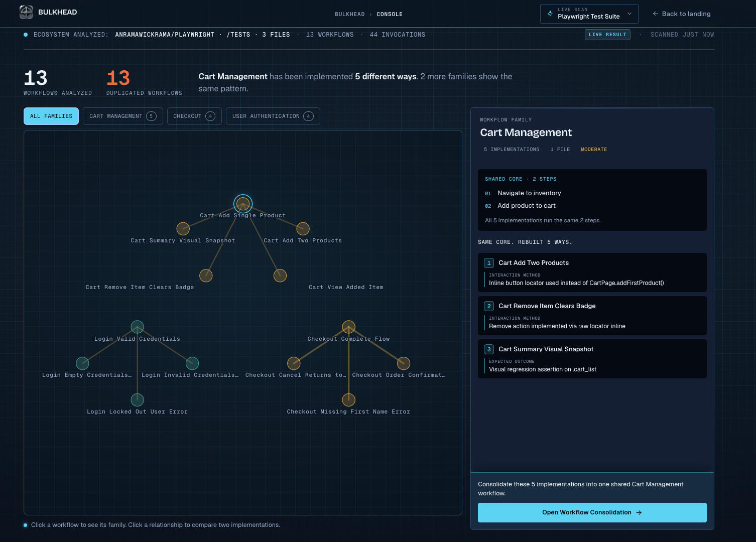This screenshot has height=542, width=756.
Task: Click the count badge 4 on Checkout tab
Action: click(x=210, y=116)
